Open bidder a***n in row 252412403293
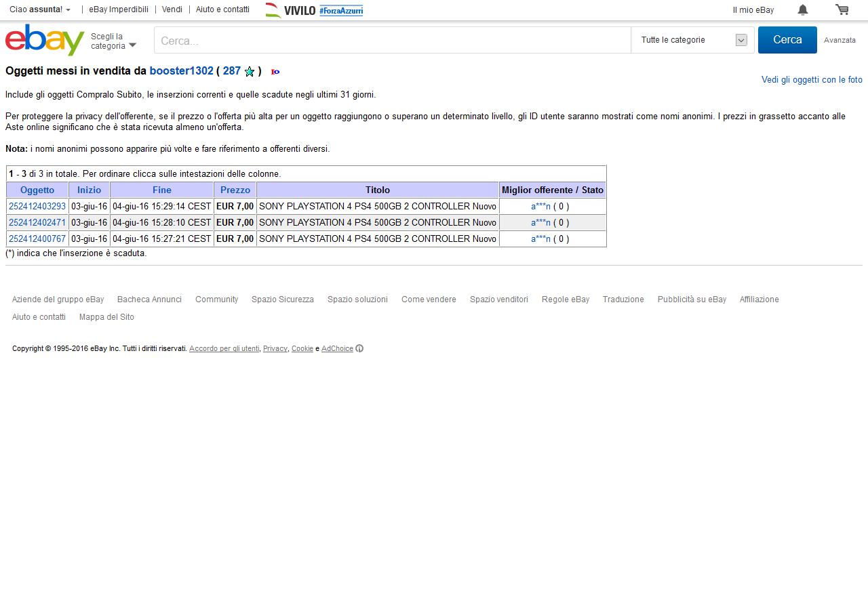This screenshot has width=868, height=599. (x=540, y=207)
